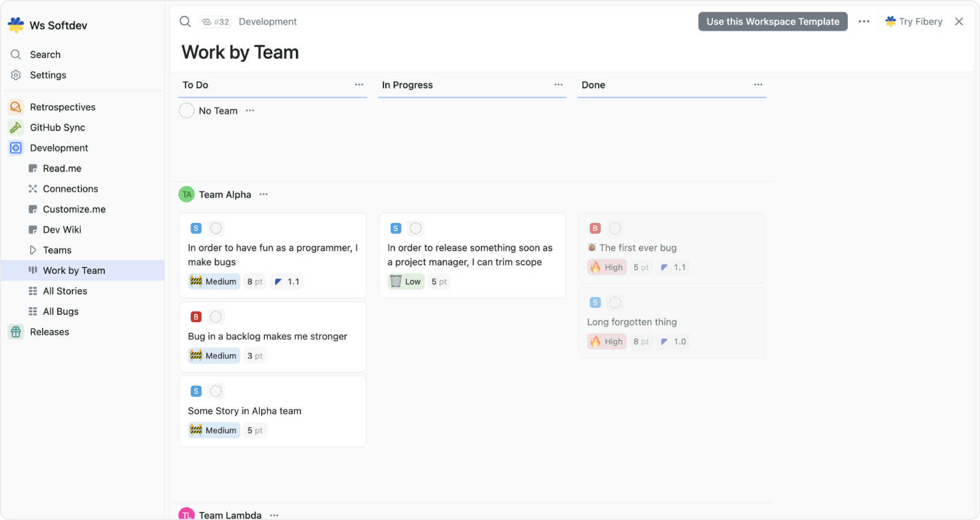Open the Dev Wiki document
The image size is (980, 520).
62,230
